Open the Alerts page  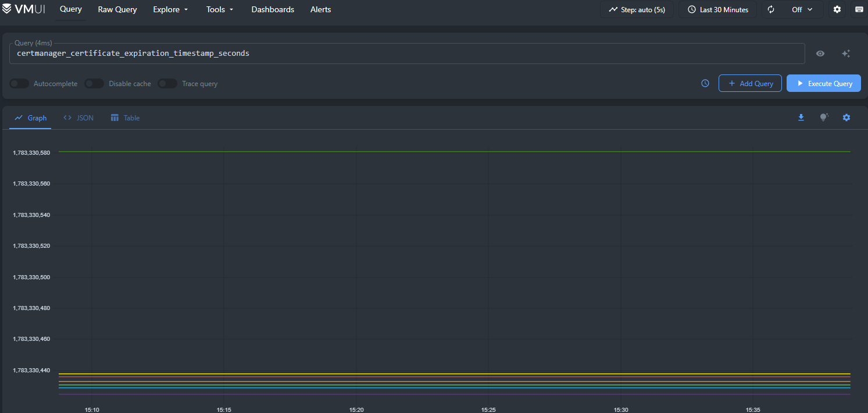321,9
